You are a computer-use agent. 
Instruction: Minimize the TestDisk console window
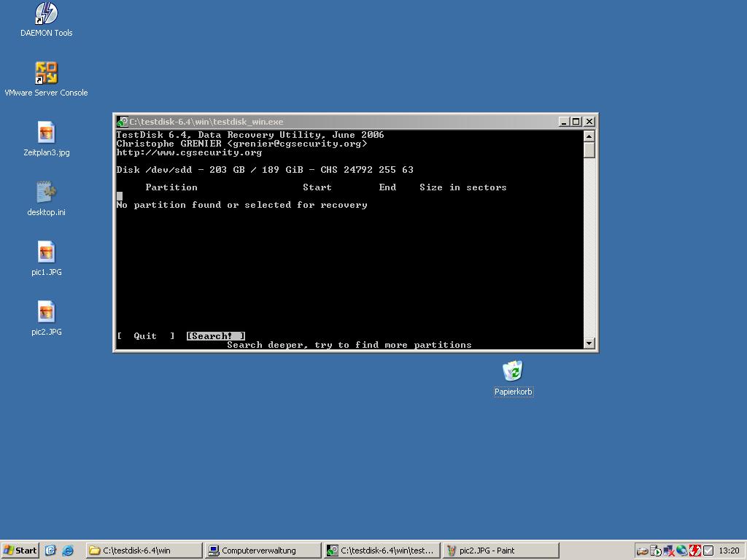pyautogui.click(x=564, y=122)
